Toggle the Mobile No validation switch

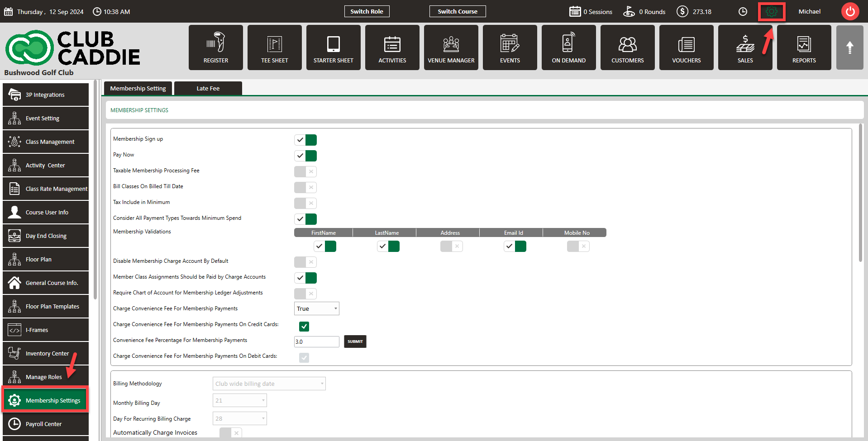pos(578,246)
